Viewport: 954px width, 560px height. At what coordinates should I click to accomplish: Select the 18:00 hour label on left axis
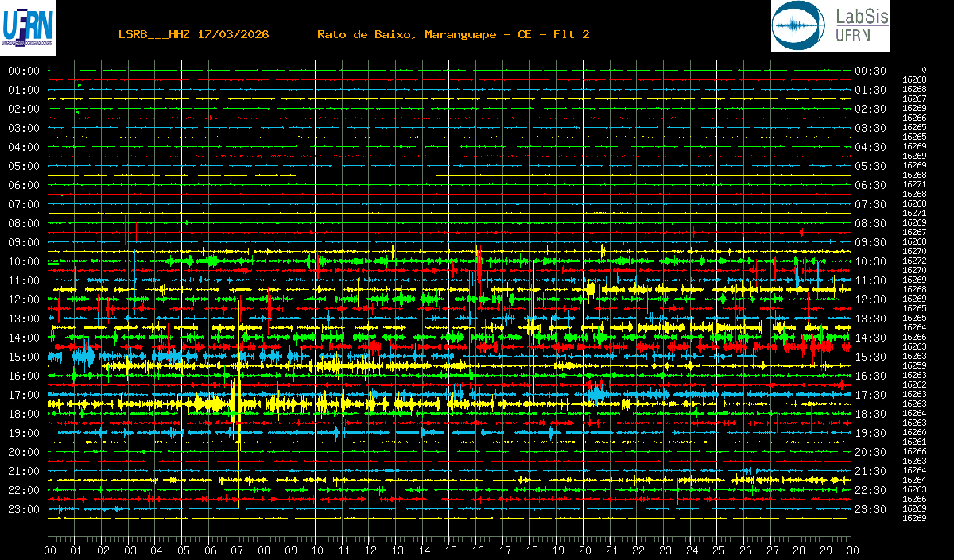pyautogui.click(x=24, y=414)
